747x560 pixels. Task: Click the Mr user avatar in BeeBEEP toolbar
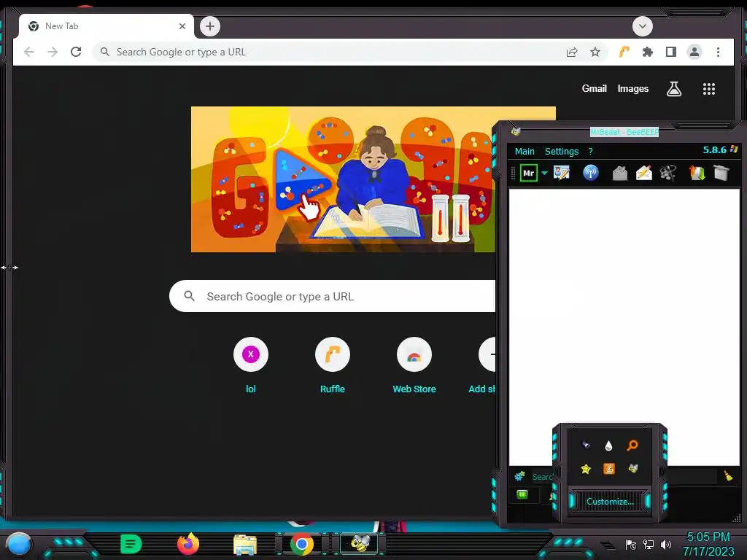click(x=528, y=173)
